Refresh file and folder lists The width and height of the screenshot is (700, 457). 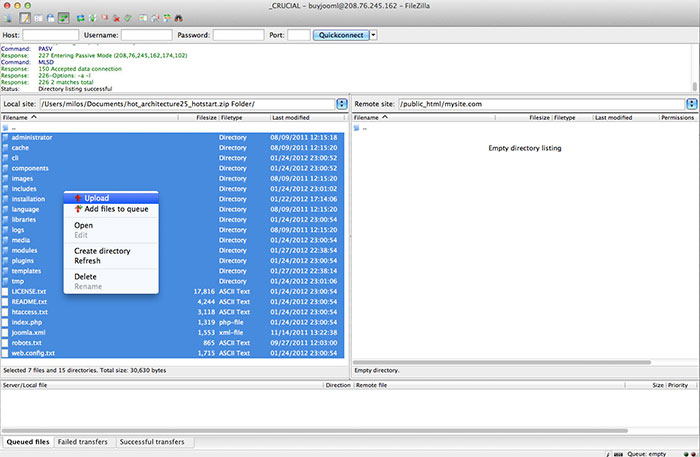80,18
